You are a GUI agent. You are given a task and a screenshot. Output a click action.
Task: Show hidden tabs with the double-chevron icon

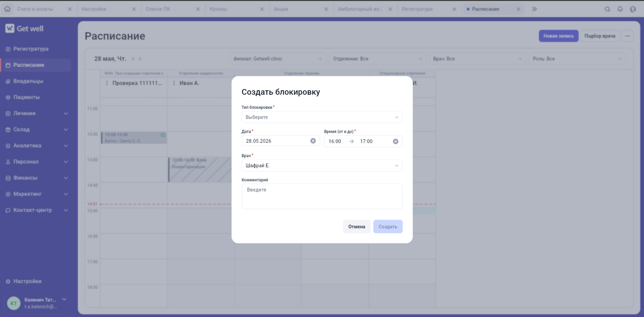pyautogui.click(x=534, y=9)
